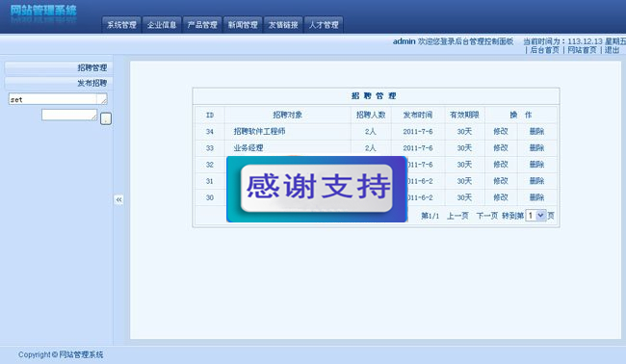This screenshot has height=364, width=626.
Task: Click the 后台首页 link
Action: pyautogui.click(x=544, y=50)
